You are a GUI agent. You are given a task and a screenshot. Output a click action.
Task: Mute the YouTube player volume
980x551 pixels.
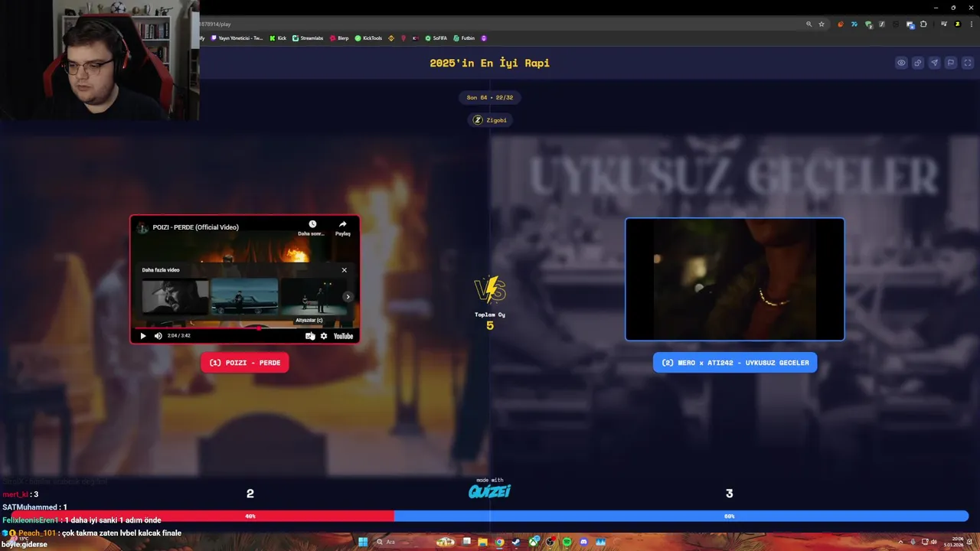(158, 336)
